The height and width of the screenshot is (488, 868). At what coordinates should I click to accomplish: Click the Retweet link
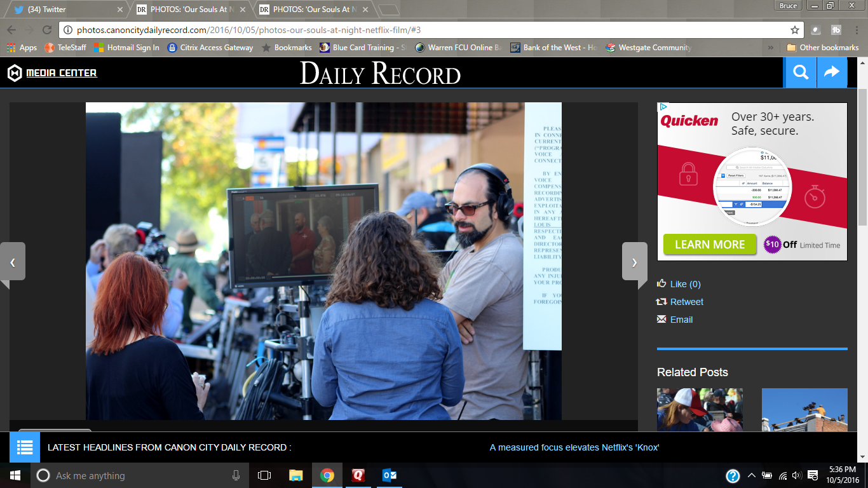click(x=686, y=302)
